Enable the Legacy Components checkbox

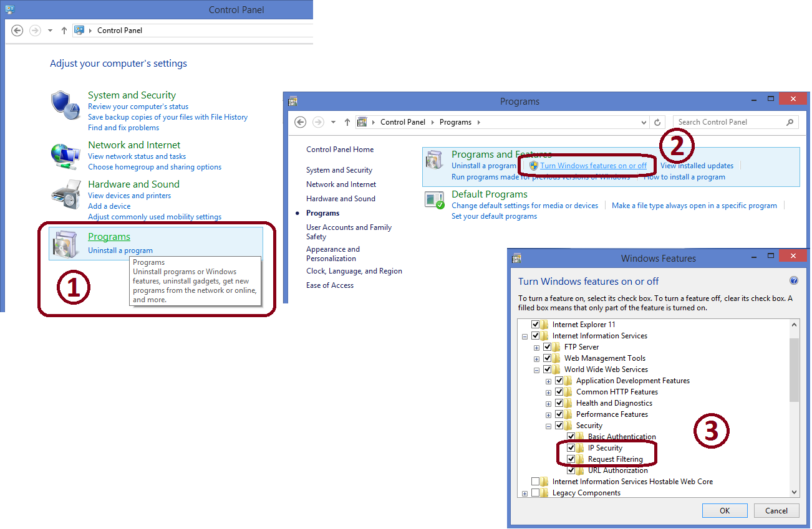click(535, 493)
